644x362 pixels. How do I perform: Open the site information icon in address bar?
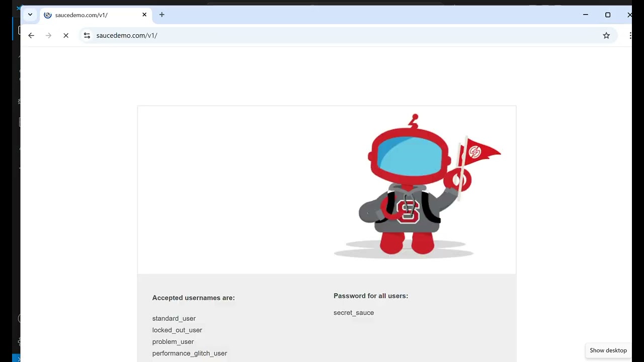coord(87,35)
